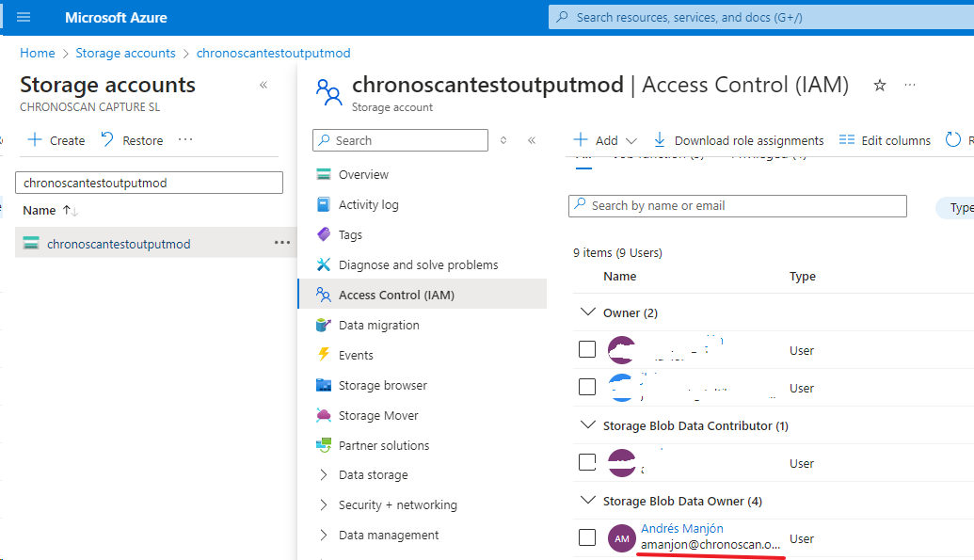Check the first Owner user checkbox

coord(587,349)
